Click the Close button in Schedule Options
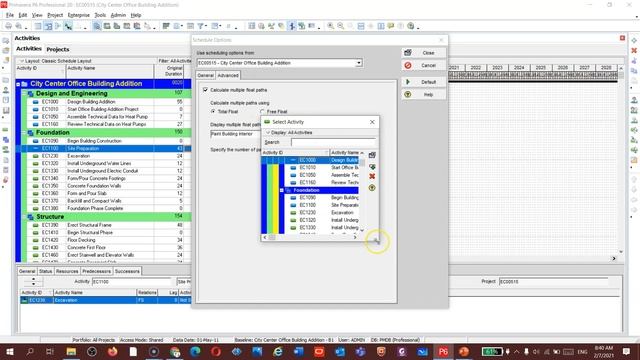This screenshot has width=640, height=360. (x=424, y=53)
